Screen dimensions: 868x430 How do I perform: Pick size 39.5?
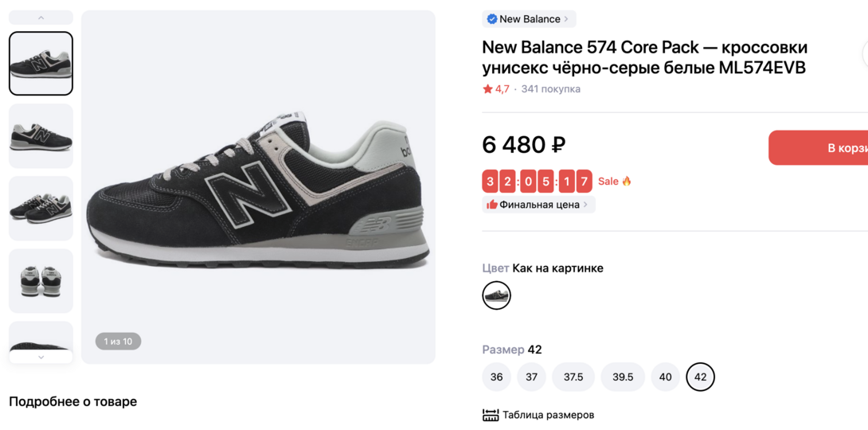tap(623, 377)
